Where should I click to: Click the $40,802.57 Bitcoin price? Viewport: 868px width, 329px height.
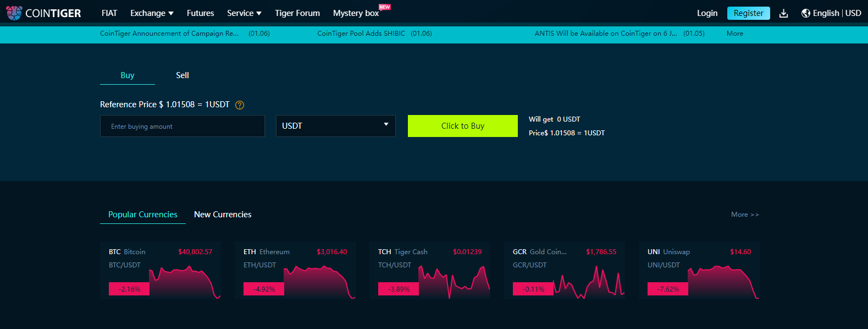[x=195, y=252]
